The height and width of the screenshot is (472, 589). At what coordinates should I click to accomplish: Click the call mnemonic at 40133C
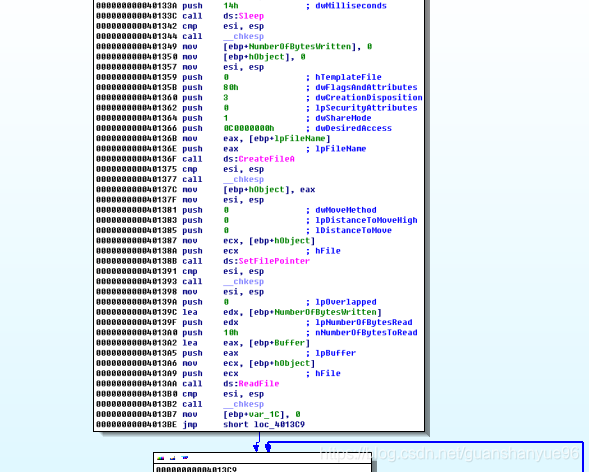click(x=192, y=16)
